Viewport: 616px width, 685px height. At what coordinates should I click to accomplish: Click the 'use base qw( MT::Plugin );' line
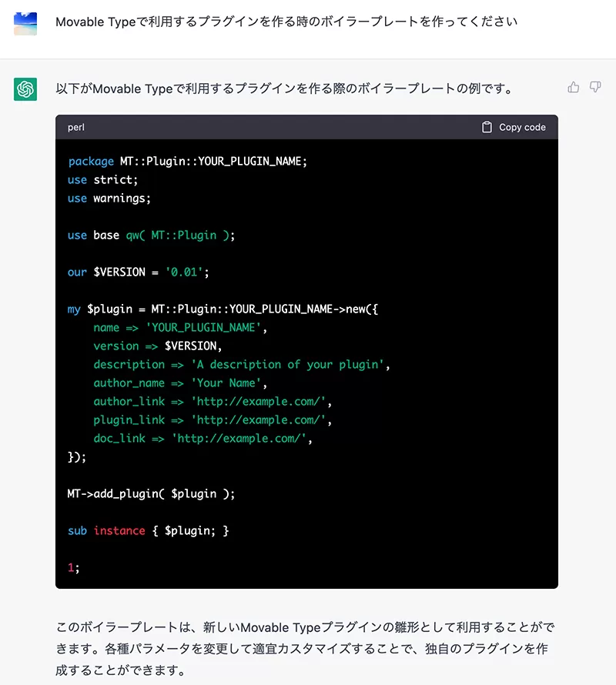click(x=151, y=236)
